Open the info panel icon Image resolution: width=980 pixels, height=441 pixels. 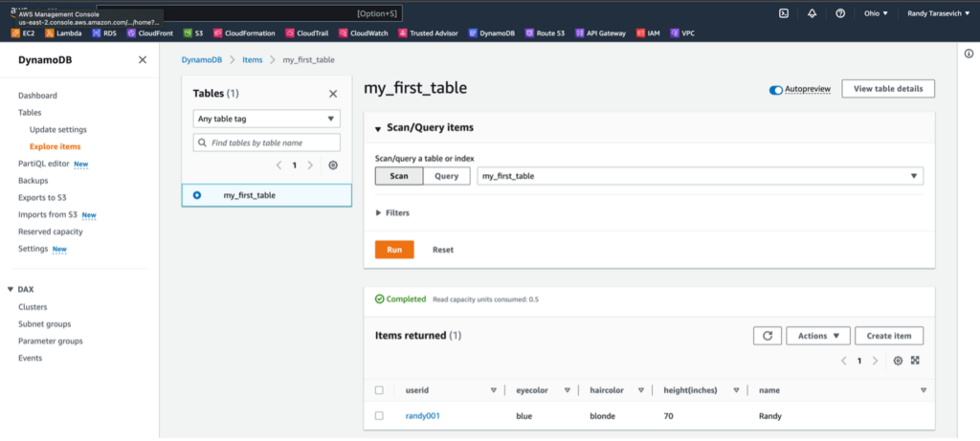click(x=969, y=55)
